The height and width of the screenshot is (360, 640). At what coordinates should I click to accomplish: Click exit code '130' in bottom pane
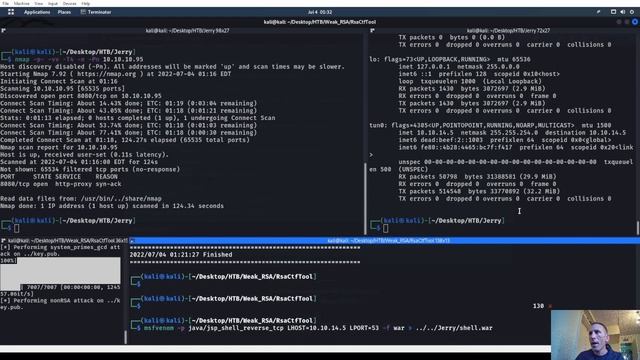coord(538,306)
